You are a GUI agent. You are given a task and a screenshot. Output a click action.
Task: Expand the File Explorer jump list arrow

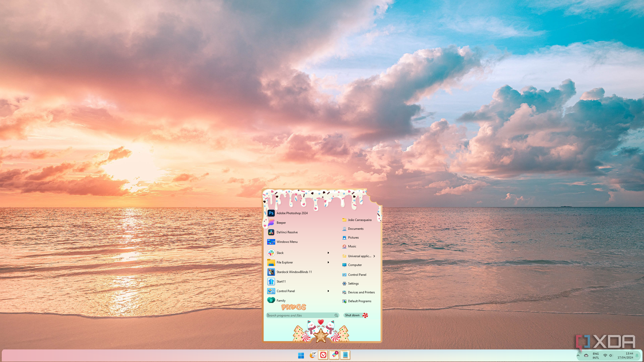tap(328, 262)
